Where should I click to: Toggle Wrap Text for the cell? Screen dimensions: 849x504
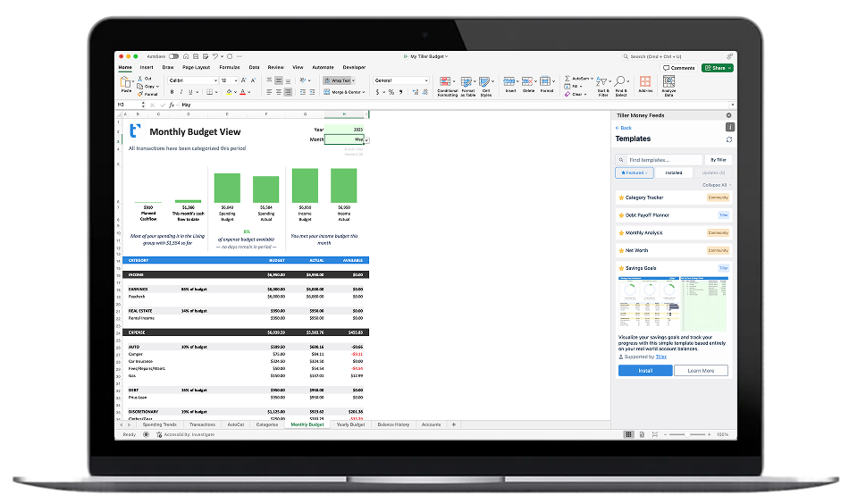[339, 80]
